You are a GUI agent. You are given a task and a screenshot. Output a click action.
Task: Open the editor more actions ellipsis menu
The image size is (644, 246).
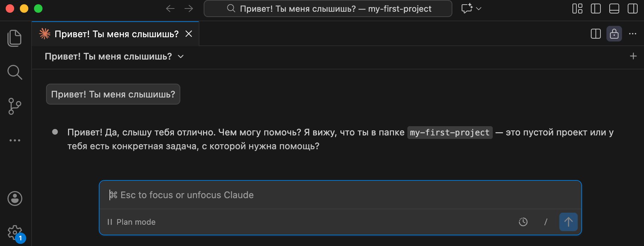[x=633, y=34]
